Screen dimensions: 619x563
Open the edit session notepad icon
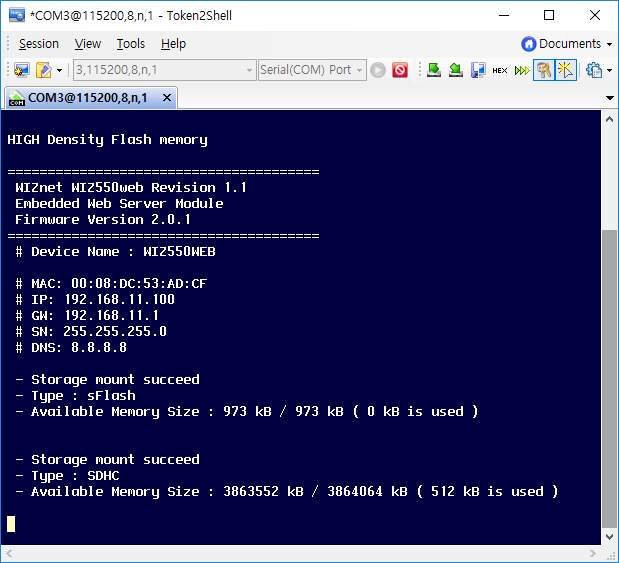[43, 70]
